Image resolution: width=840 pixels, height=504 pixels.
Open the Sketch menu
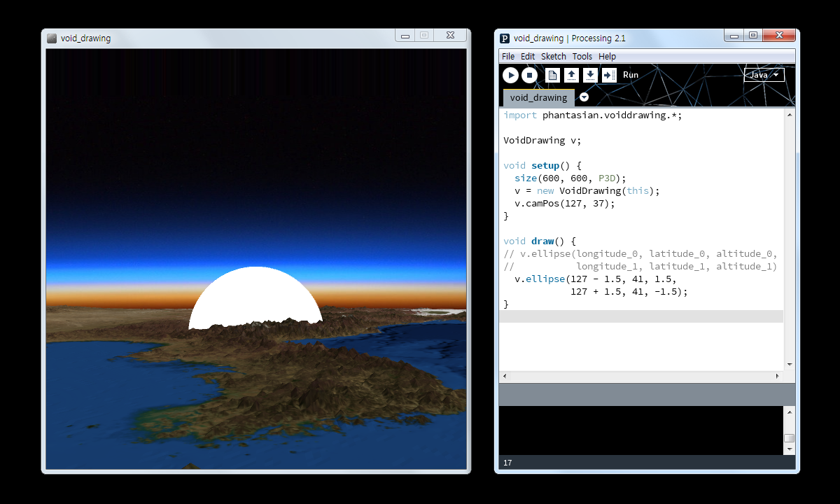tap(554, 56)
